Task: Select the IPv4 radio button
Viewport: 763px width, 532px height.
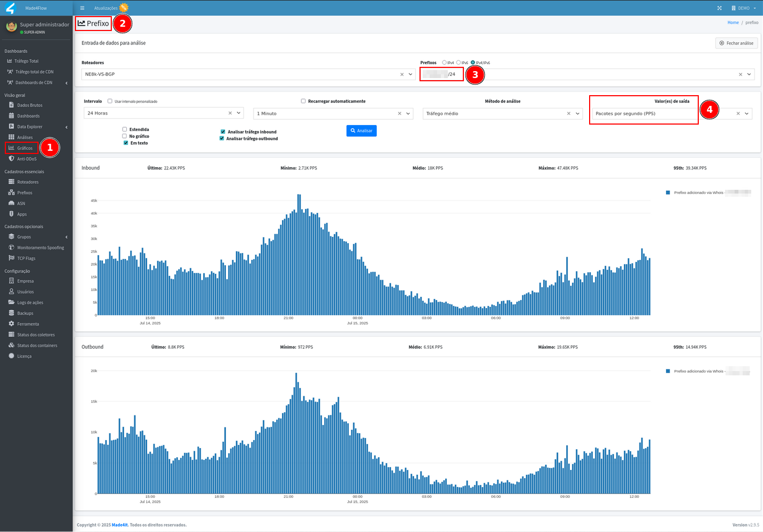Action: 444,63
